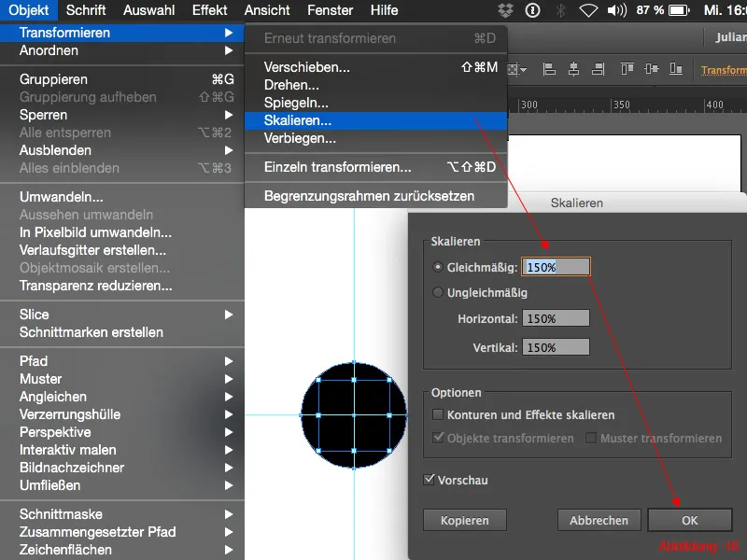This screenshot has height=560, width=747.
Task: Click the Vertikal scale field
Action: (556, 347)
